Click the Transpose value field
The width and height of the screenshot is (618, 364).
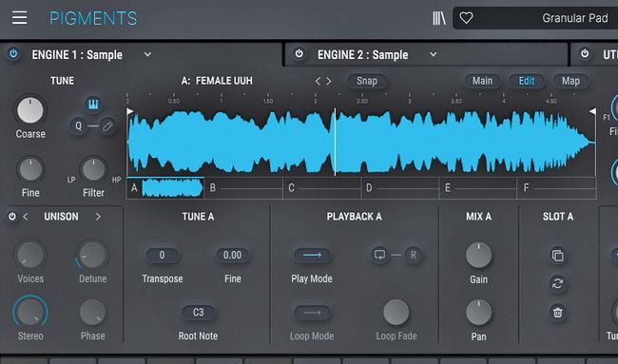point(162,255)
